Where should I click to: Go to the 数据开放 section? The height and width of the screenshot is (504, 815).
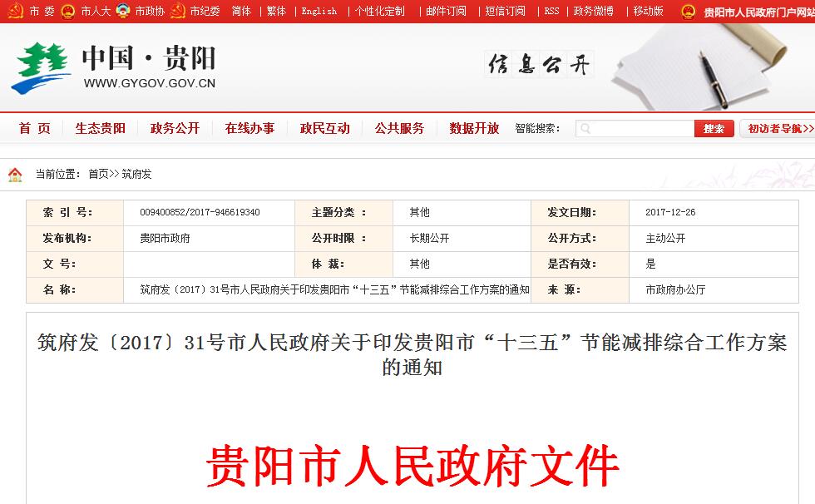tap(474, 128)
